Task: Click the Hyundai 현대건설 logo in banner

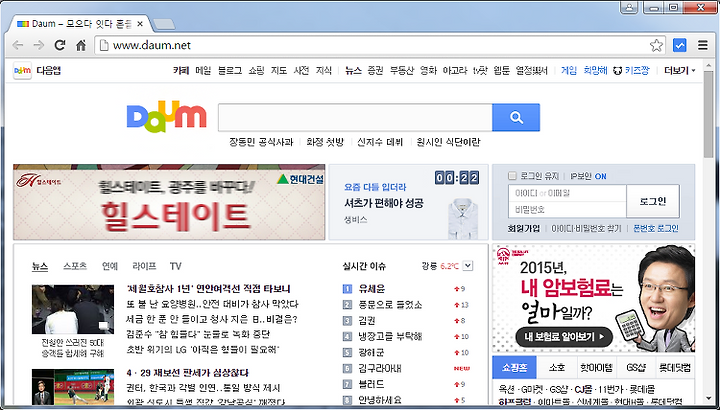Action: (x=301, y=179)
